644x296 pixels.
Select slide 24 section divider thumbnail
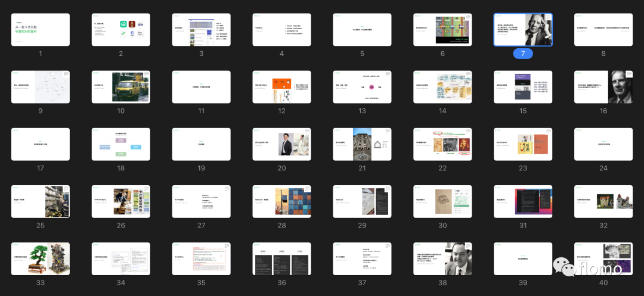click(x=603, y=144)
